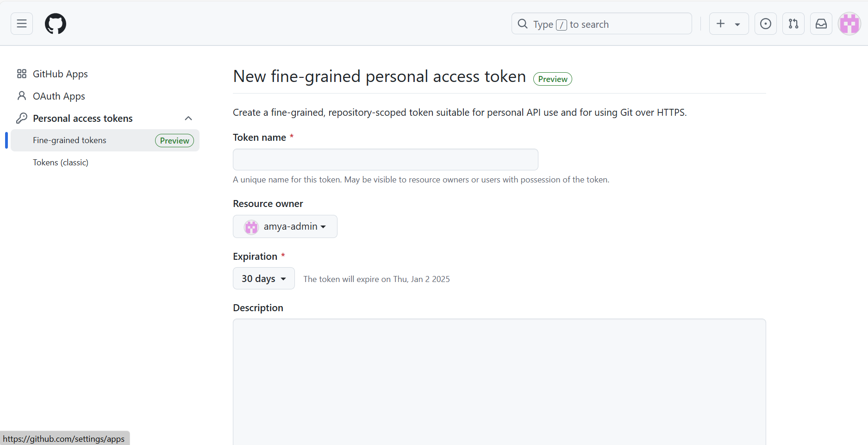This screenshot has width=868, height=445.
Task: Click inside the Description text area
Action: point(499,380)
